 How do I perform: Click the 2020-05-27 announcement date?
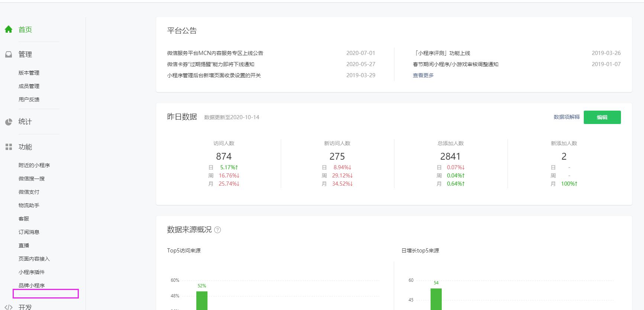[x=361, y=64]
